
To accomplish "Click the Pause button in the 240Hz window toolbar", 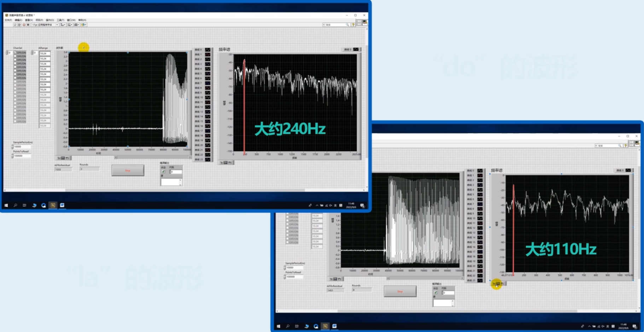I will tap(28, 25).
